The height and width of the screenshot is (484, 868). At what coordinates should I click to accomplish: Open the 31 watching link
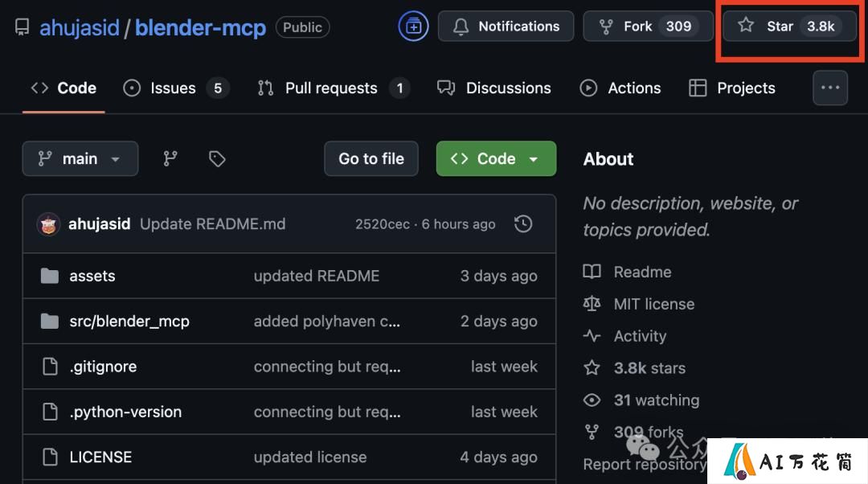[657, 400]
